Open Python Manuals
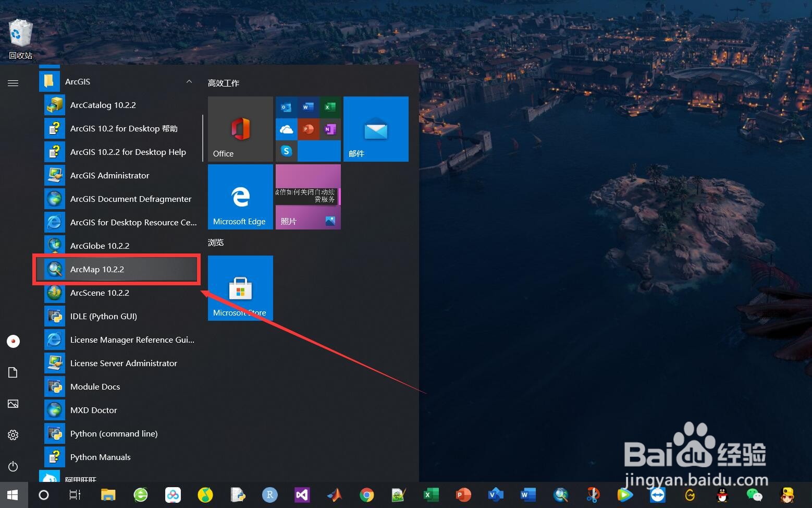Viewport: 812px width, 508px height. point(119,457)
